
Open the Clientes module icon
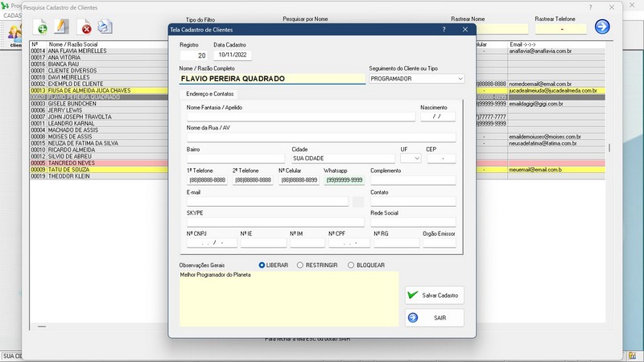point(14,34)
